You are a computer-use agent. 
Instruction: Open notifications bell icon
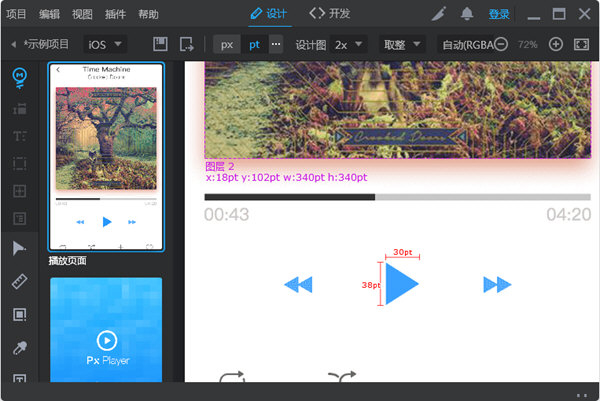point(467,14)
